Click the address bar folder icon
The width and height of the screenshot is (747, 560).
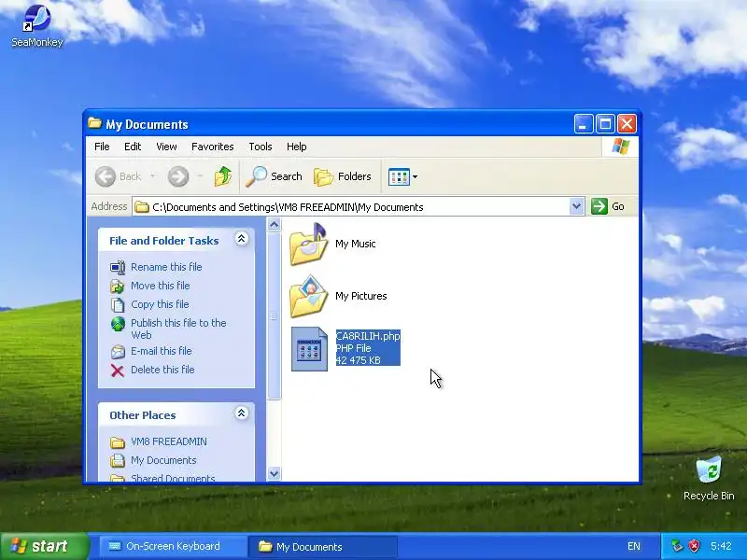[142, 206]
